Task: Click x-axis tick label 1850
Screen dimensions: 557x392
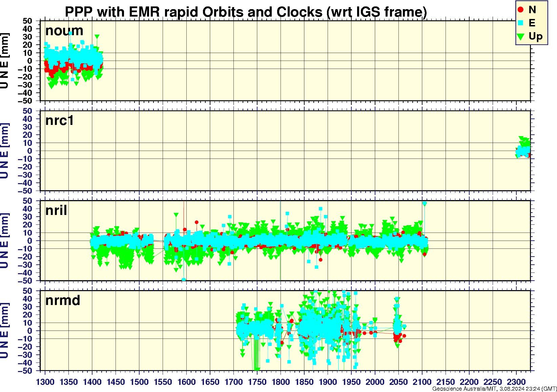Action: point(304,382)
